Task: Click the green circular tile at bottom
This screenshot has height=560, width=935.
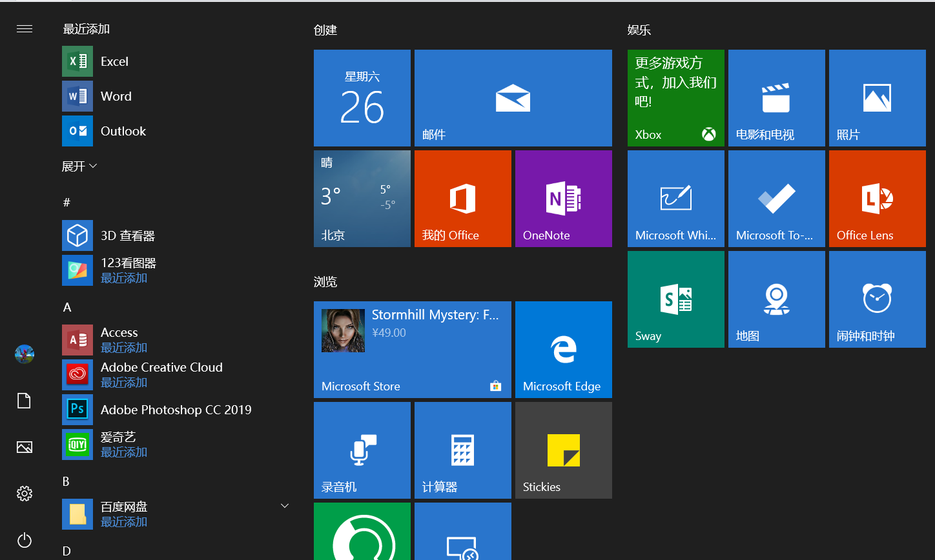Action: (x=362, y=532)
